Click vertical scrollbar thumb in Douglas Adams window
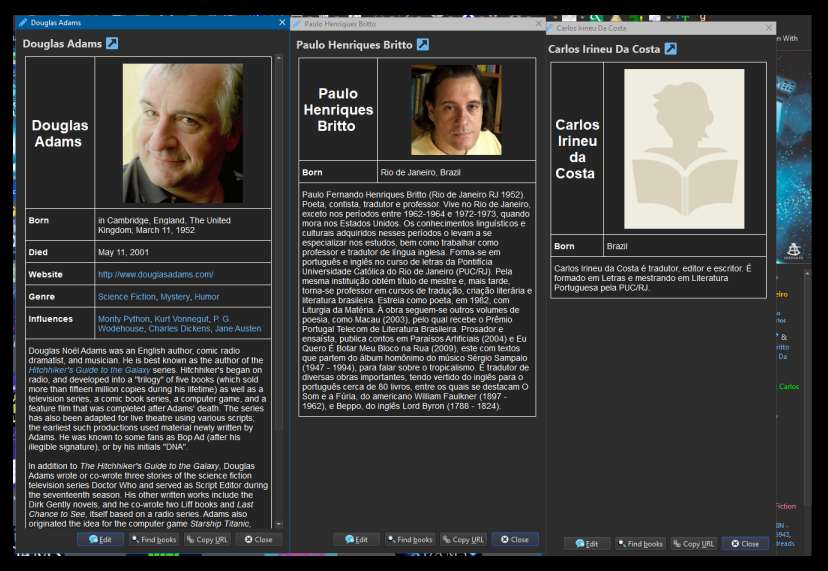 click(279, 247)
